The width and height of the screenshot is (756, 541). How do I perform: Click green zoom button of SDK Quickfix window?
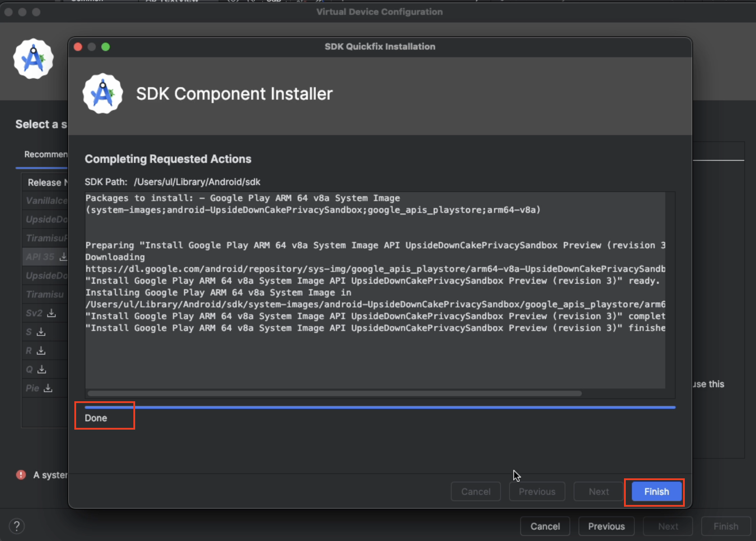105,47
